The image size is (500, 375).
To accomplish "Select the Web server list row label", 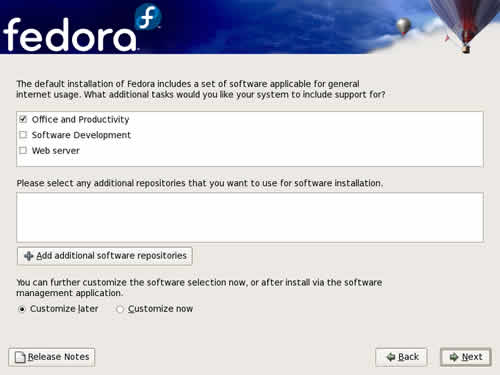I will 56,151.
